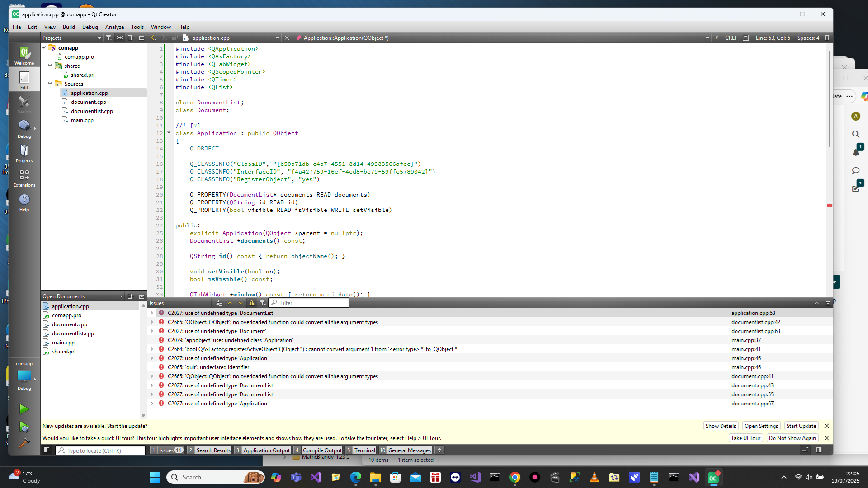Expand the C2664 registerActiveObject issue
This screenshot has height=488, width=868.
click(152, 349)
